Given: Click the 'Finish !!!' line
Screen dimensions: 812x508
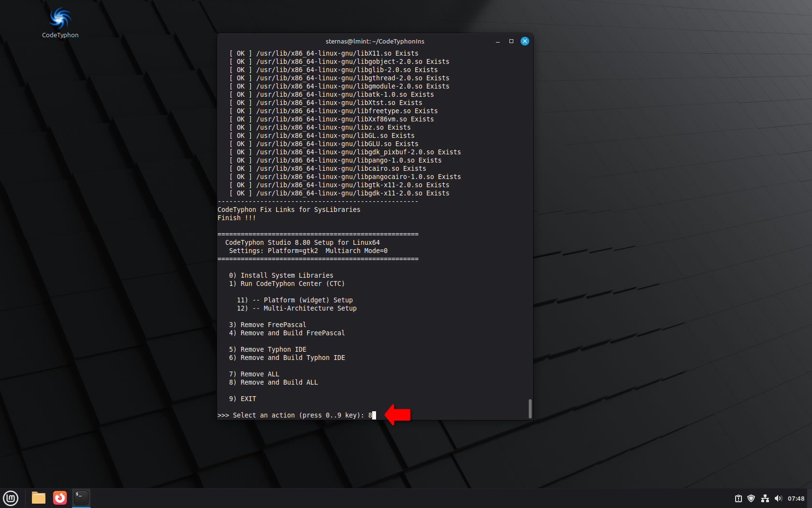Looking at the screenshot, I should click(x=237, y=218).
